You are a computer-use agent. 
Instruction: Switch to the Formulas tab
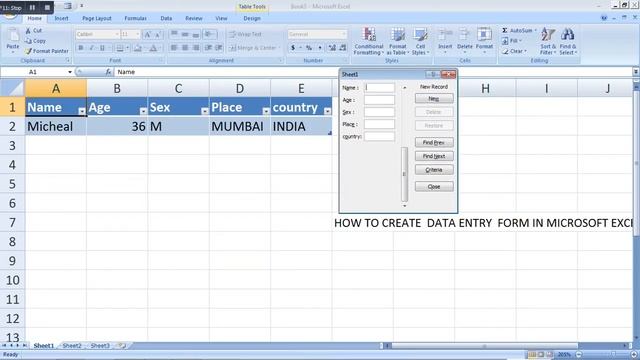tap(136, 18)
